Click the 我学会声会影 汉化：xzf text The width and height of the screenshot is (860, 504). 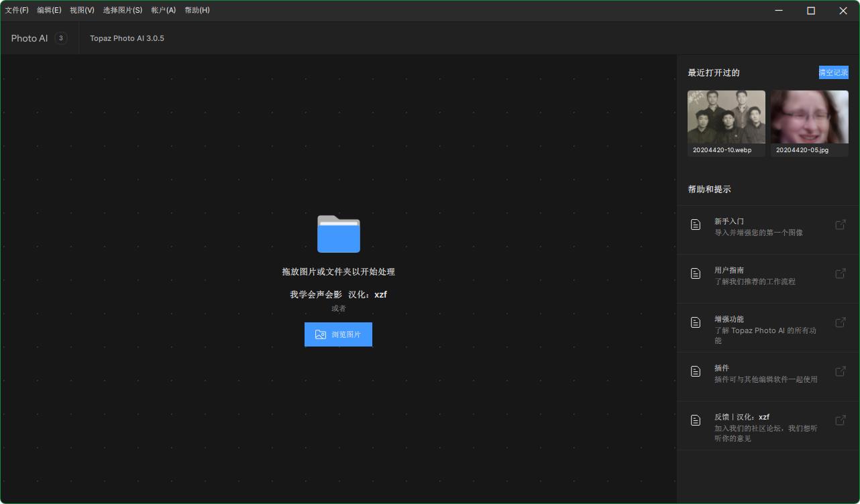click(x=338, y=294)
